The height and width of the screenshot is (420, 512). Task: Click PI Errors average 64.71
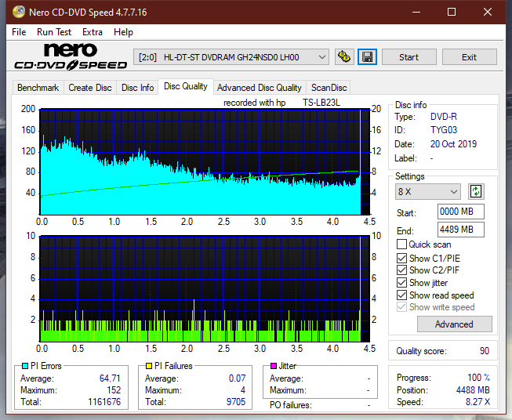(110, 378)
